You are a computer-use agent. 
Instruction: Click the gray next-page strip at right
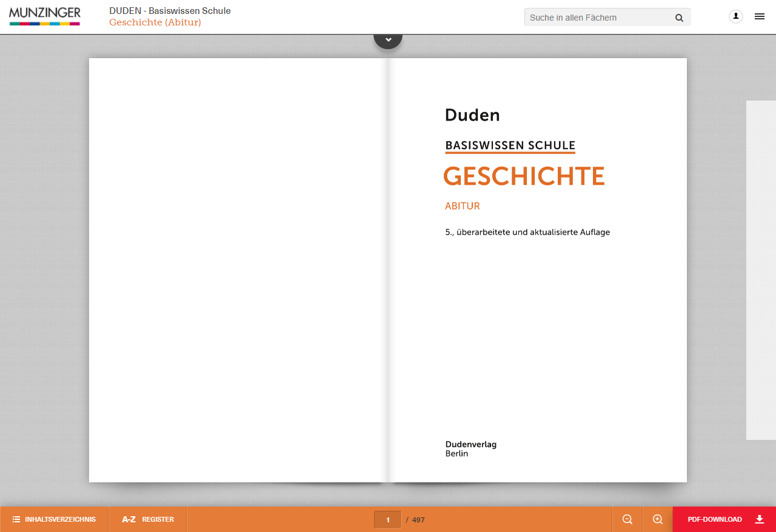click(760, 270)
